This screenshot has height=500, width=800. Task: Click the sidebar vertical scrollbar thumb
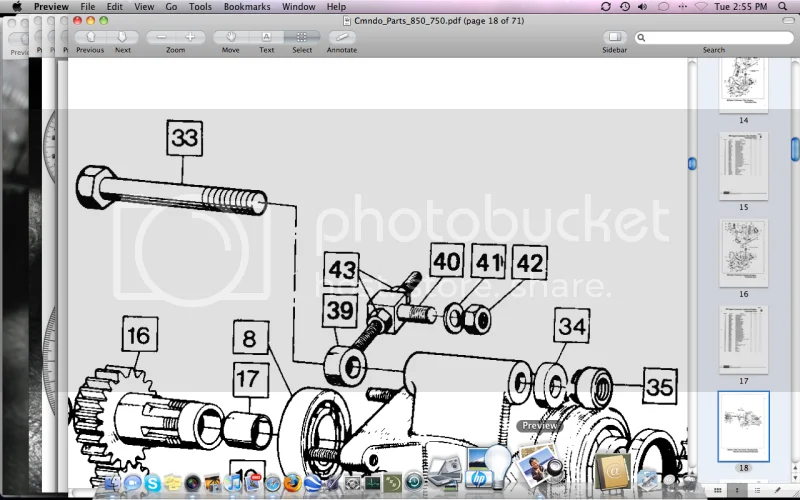point(795,148)
